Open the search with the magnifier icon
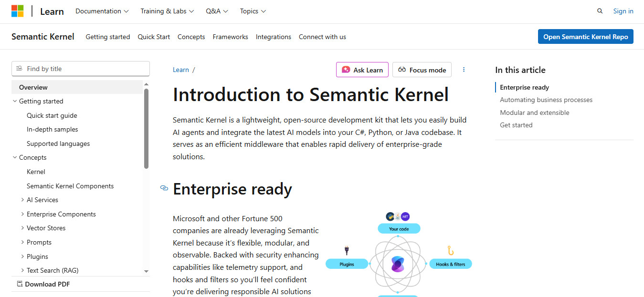Viewport: 644px width, 297px height. point(600,10)
